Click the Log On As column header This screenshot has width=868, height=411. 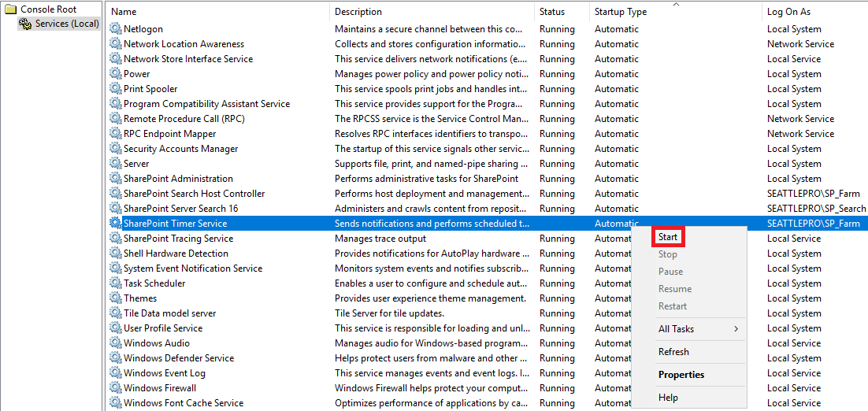click(x=788, y=12)
